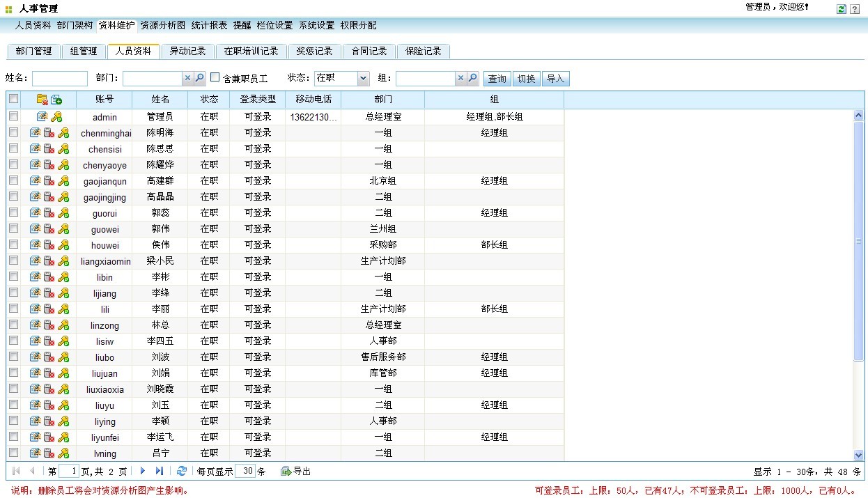Click the add employee icon in table header
The height and width of the screenshot is (498, 868).
pos(56,100)
